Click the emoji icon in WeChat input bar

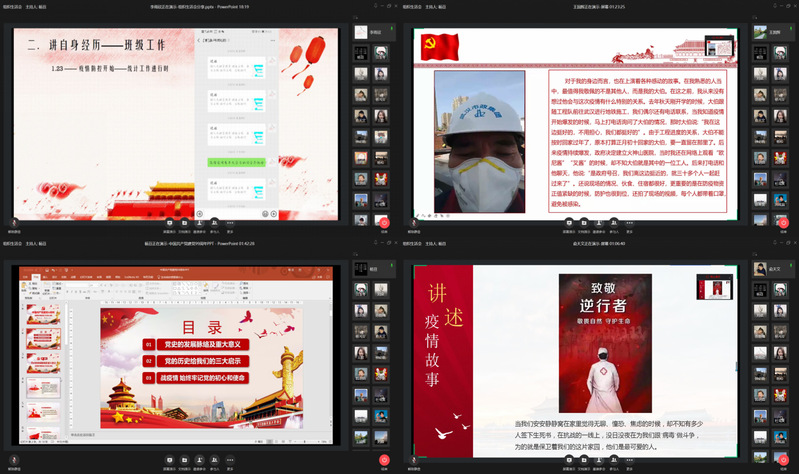pos(265,214)
